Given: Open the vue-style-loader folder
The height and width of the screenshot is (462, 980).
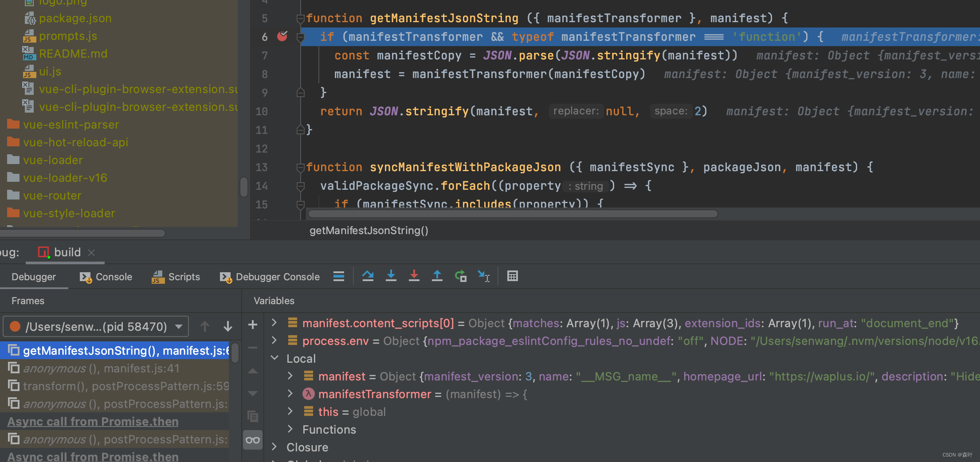Looking at the screenshot, I should pos(69,213).
